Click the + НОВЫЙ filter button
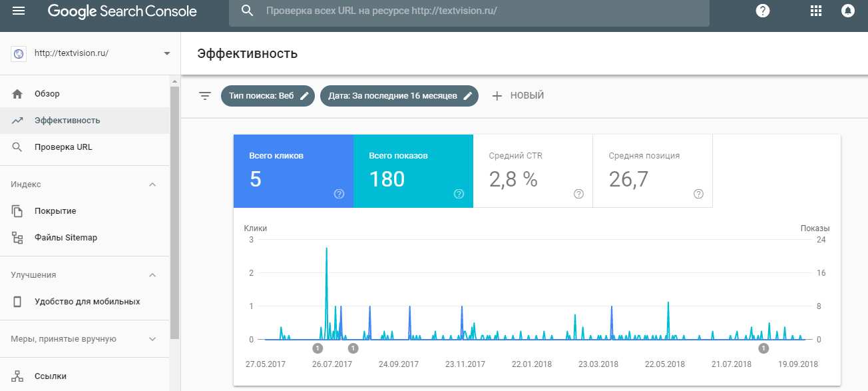The width and height of the screenshot is (868, 391). [x=518, y=95]
